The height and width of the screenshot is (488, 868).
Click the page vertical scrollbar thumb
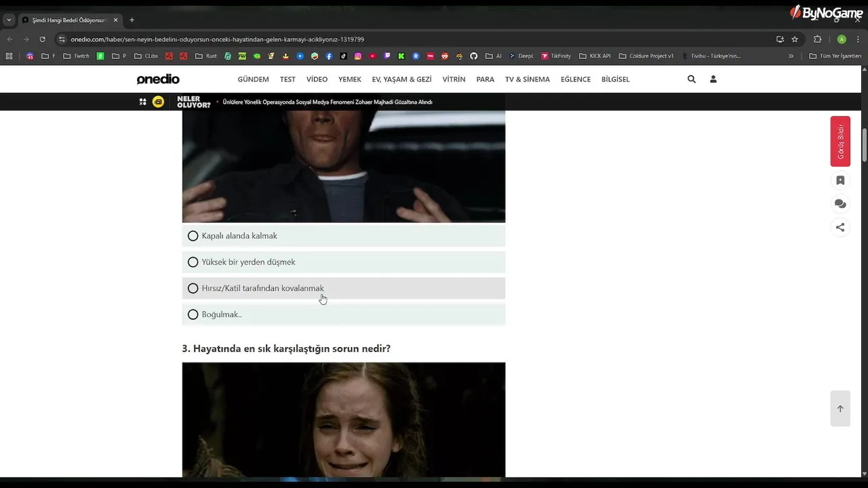coord(864,145)
